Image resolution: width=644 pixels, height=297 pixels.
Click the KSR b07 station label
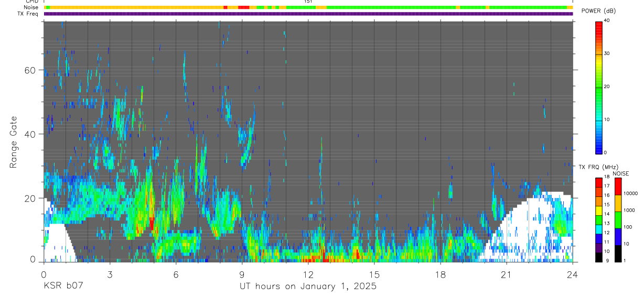[63, 286]
